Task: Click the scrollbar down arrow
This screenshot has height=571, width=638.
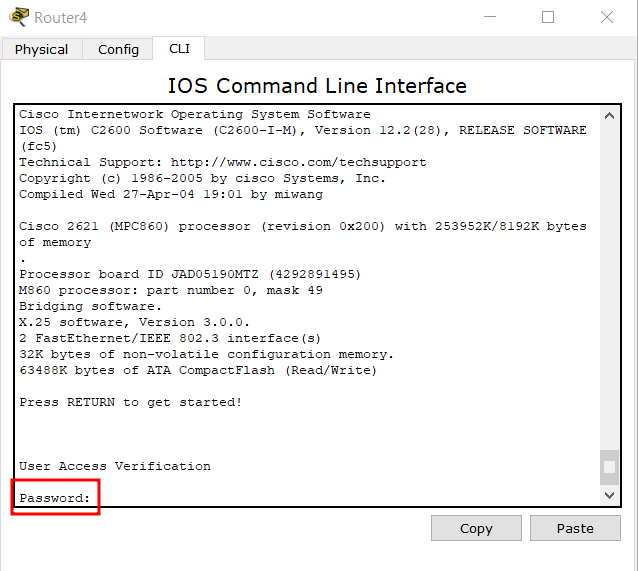Action: pos(609,495)
